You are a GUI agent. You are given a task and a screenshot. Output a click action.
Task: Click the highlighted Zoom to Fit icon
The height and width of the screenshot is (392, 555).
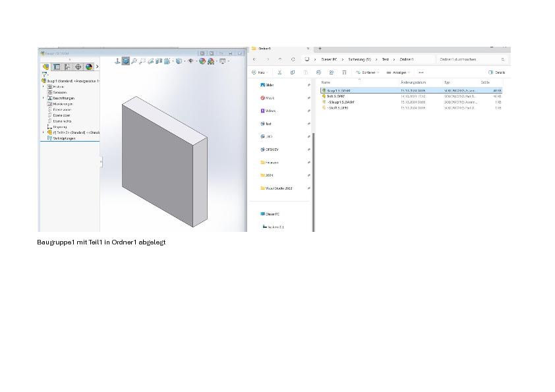[126, 61]
